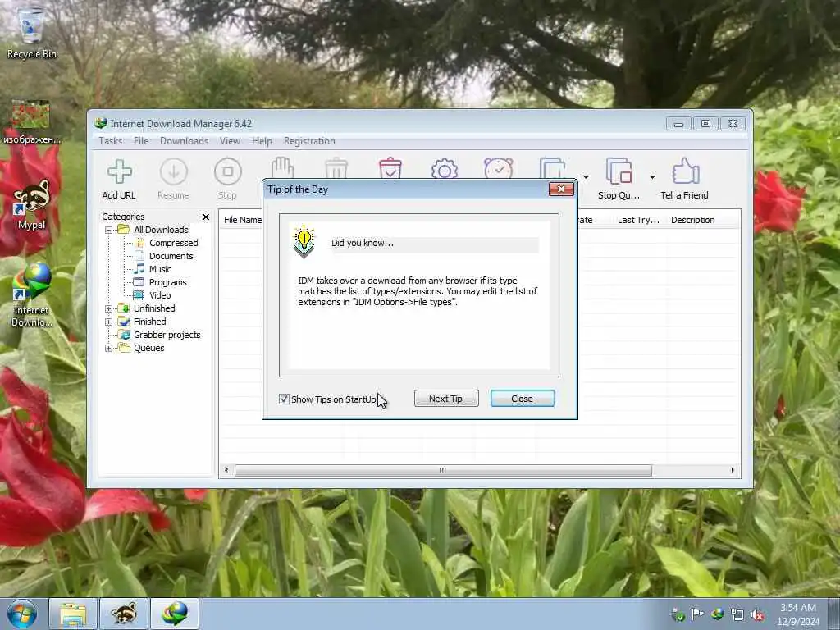Select the Music category
The height and width of the screenshot is (630, 840).
(x=160, y=269)
